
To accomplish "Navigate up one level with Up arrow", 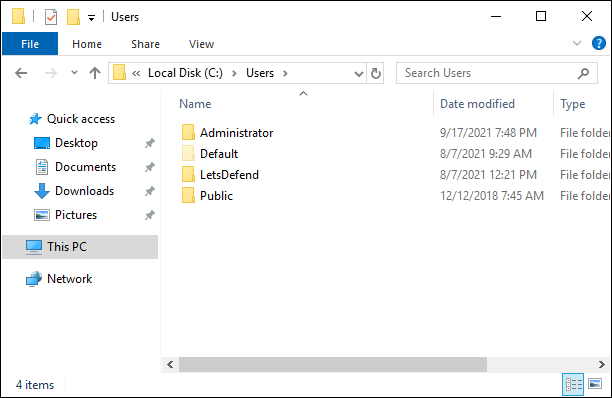I will click(x=95, y=73).
